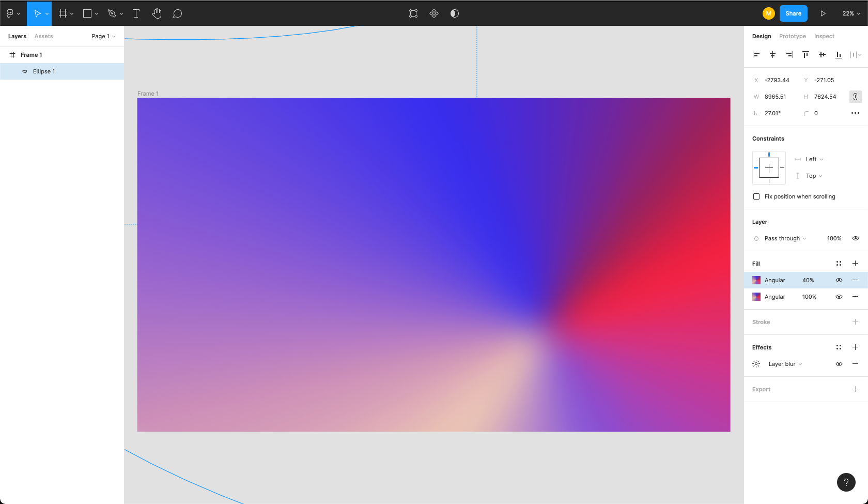Select the Hand tool
868x504 pixels.
[157, 13]
